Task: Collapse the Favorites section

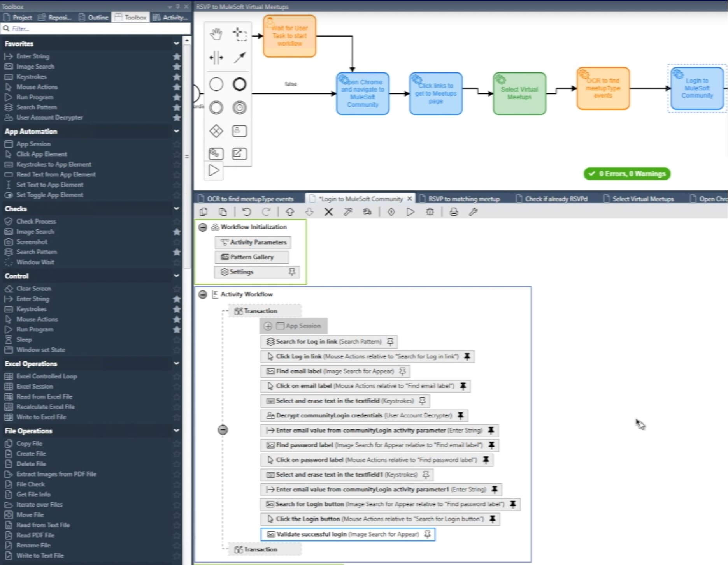Action: click(x=176, y=44)
